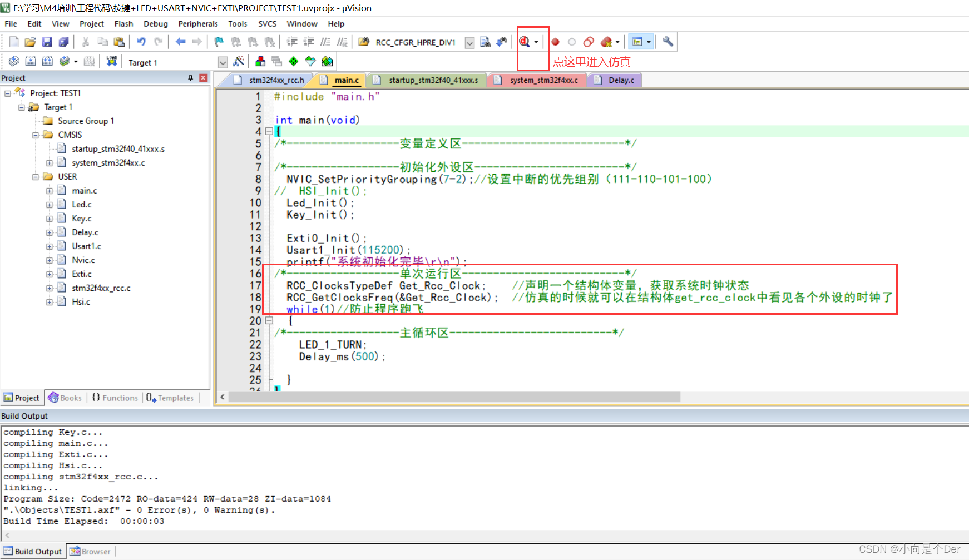Open Manage Run-Time Environment green diamond

pos(294,61)
